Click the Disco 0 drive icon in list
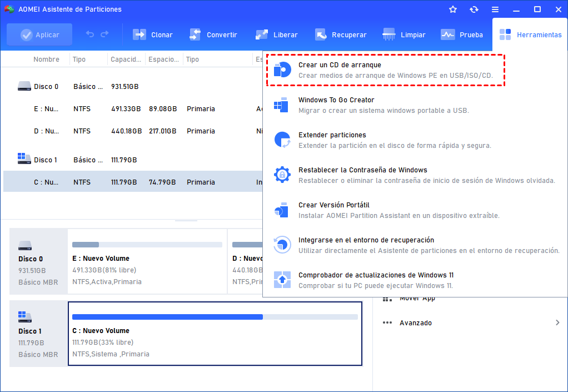The width and height of the screenshot is (568, 392). coord(24,86)
